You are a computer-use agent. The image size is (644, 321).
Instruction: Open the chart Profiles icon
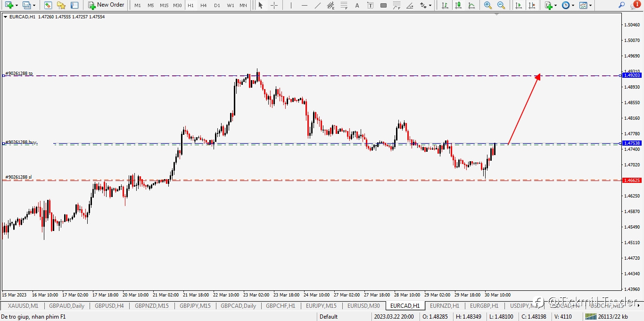pos(26,5)
